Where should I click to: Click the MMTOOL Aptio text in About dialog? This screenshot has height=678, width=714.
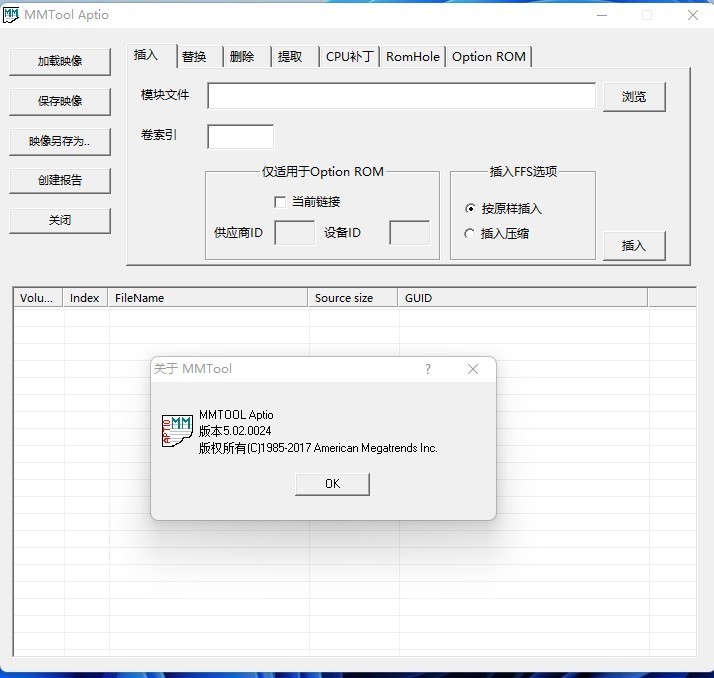[236, 415]
